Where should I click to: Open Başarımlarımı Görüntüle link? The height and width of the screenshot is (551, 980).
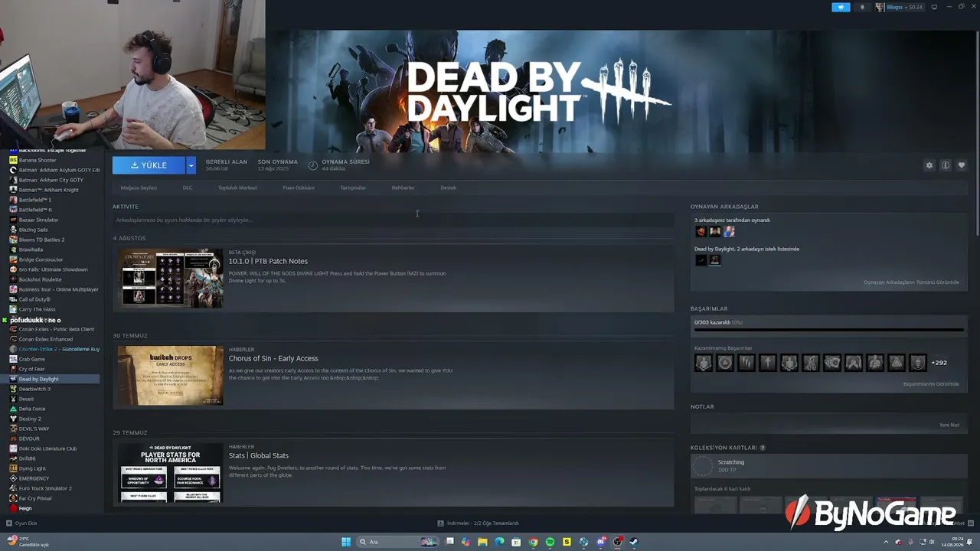[931, 384]
